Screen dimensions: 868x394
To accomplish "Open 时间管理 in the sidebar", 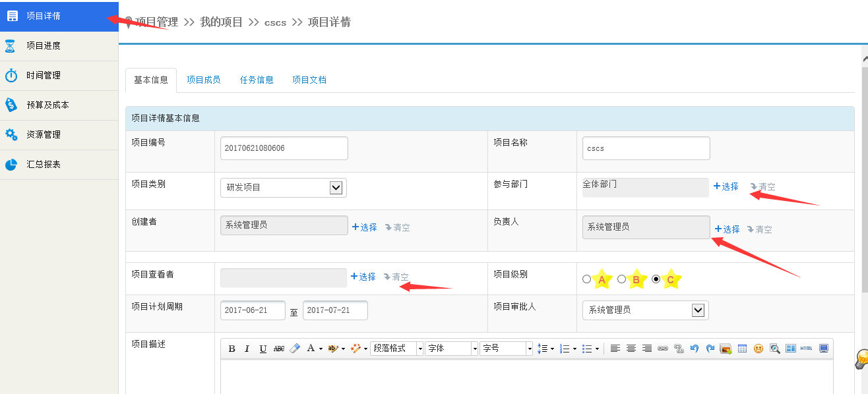I will (x=44, y=76).
